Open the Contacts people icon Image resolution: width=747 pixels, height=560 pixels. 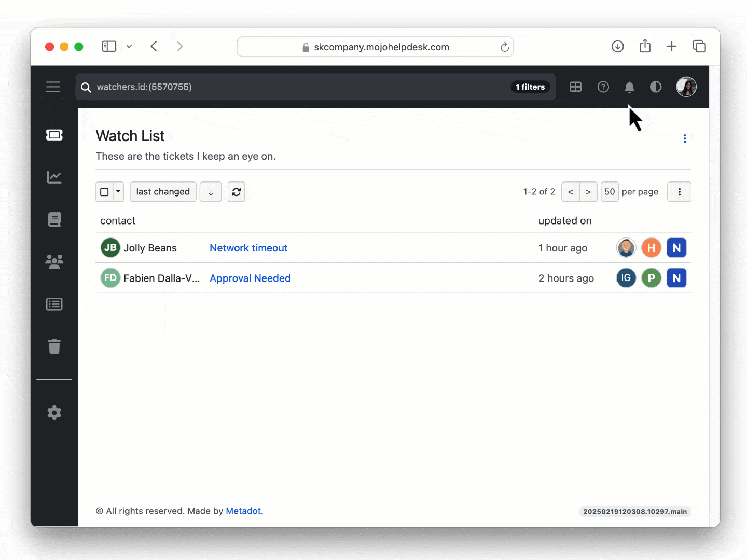[x=54, y=262]
